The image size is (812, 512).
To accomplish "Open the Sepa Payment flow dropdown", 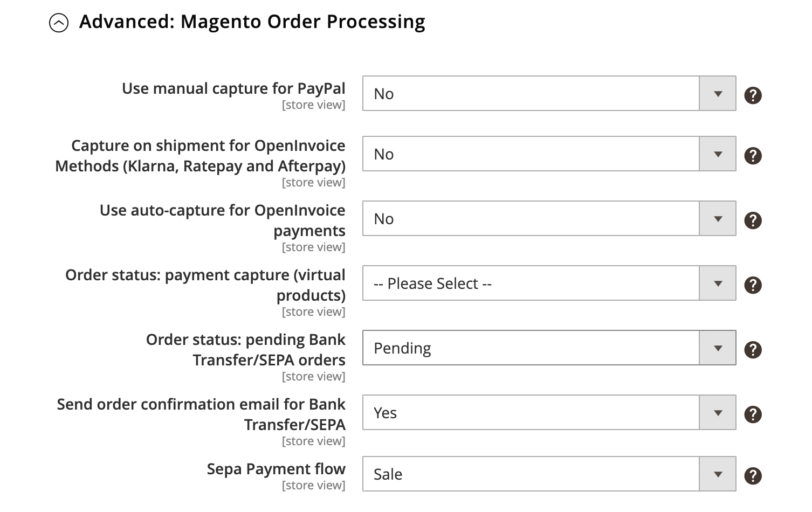I will point(717,474).
